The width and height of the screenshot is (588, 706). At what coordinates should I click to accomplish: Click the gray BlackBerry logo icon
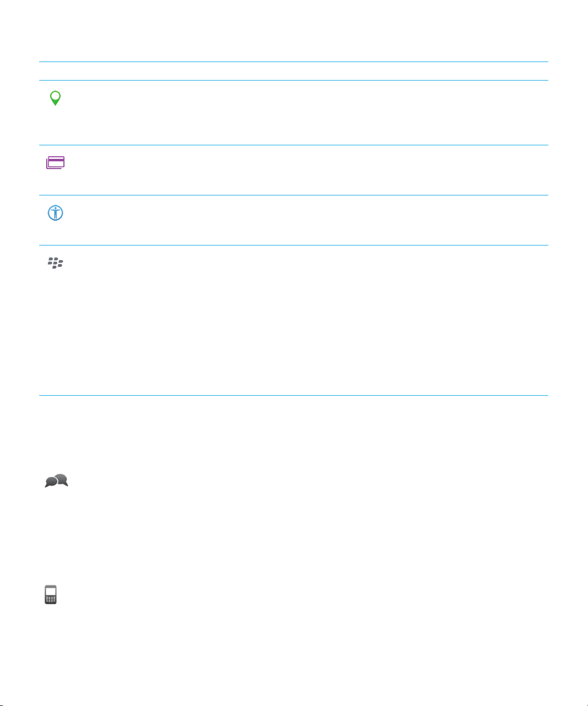[x=55, y=263]
